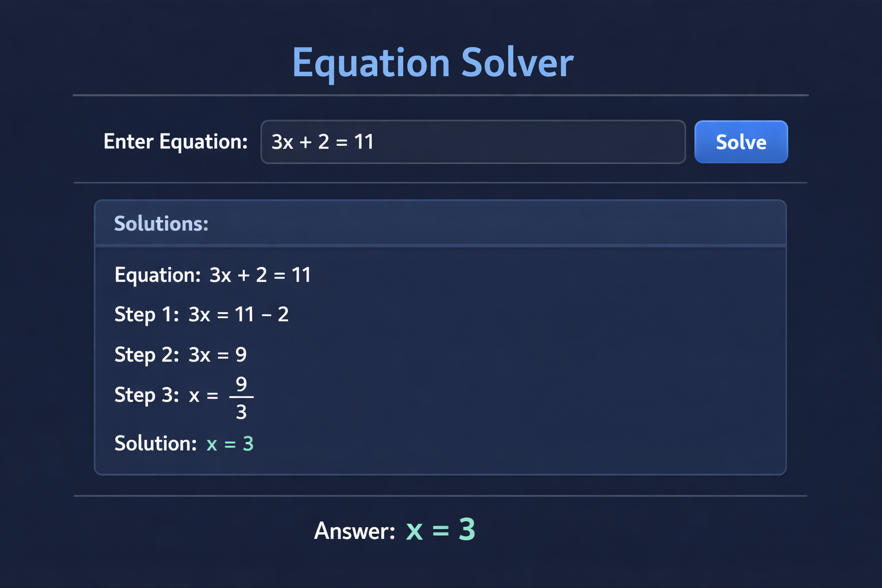Click the fraction 9 over 3

coord(241,397)
